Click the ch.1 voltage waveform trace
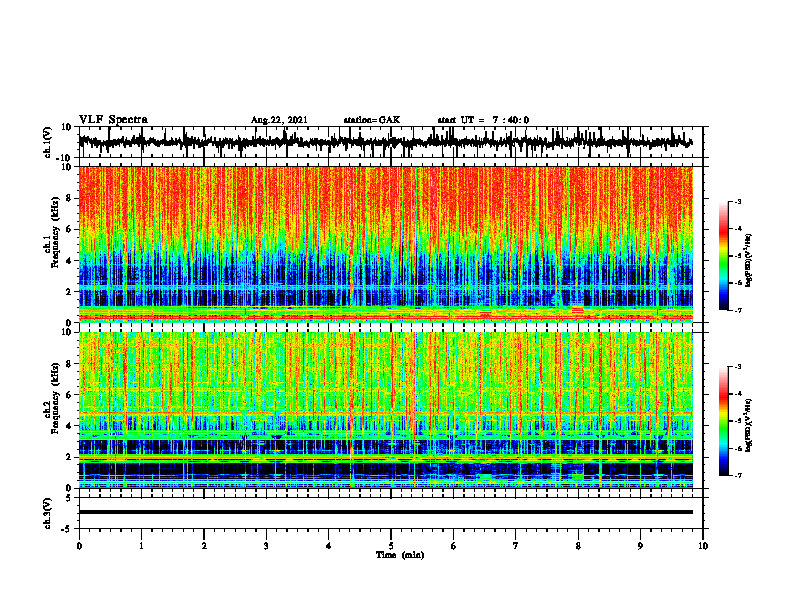 pos(385,142)
